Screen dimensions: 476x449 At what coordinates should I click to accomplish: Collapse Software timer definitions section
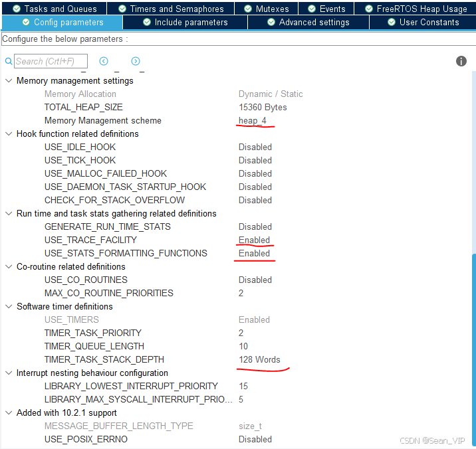pyautogui.click(x=9, y=306)
